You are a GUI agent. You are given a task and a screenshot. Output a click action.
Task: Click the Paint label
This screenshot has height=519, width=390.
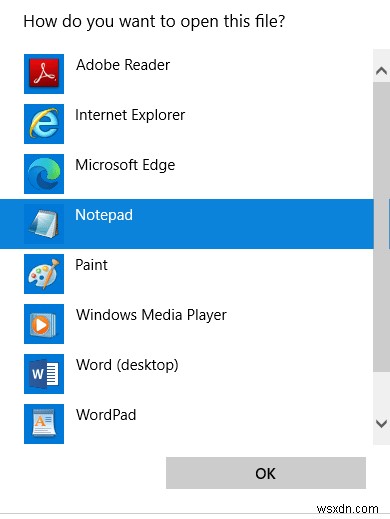(91, 265)
